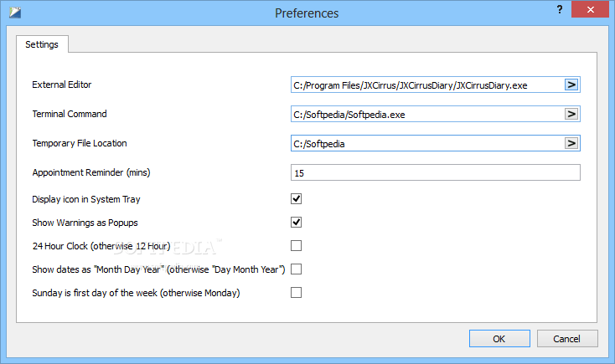Browse for the Terminal Command path
Image resolution: width=615 pixels, height=364 pixels.
click(x=571, y=114)
